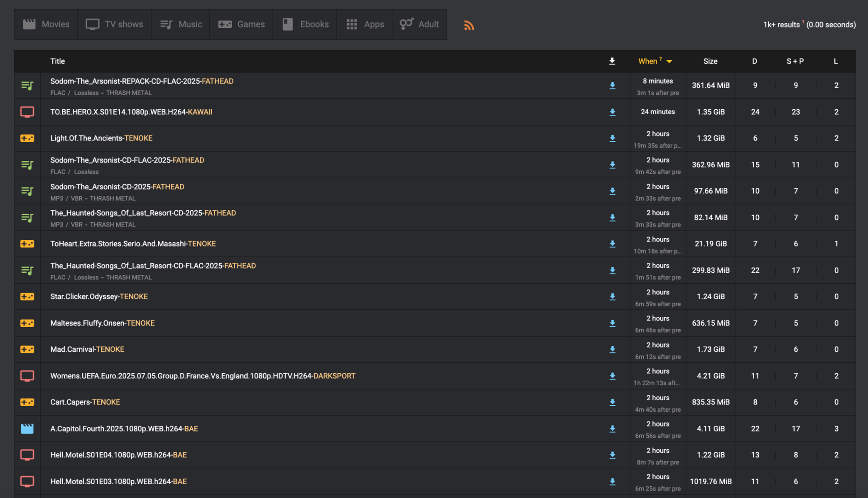This screenshot has height=498, width=868.
Task: Open Hell.Motel.S01E03.1080p.WEB.h264-BAE link
Action: (x=118, y=481)
